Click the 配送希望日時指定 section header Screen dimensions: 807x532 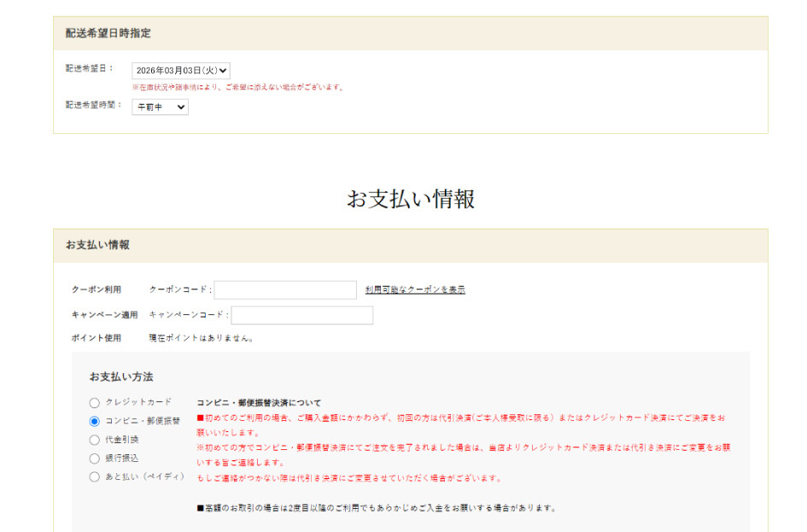pyautogui.click(x=108, y=33)
